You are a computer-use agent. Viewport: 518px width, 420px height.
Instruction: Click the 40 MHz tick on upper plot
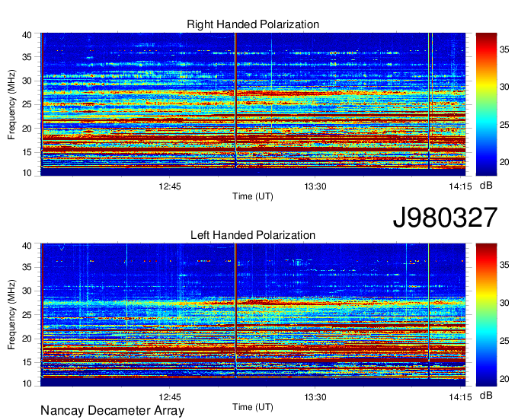(x=27, y=35)
